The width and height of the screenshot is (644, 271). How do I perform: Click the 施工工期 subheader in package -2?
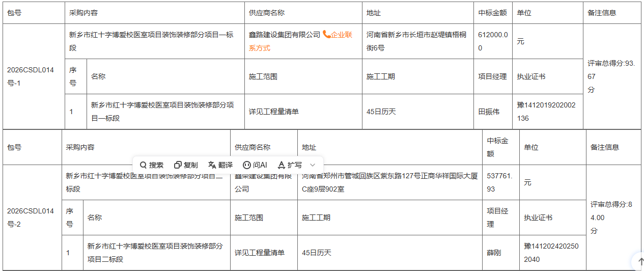pyautogui.click(x=316, y=218)
